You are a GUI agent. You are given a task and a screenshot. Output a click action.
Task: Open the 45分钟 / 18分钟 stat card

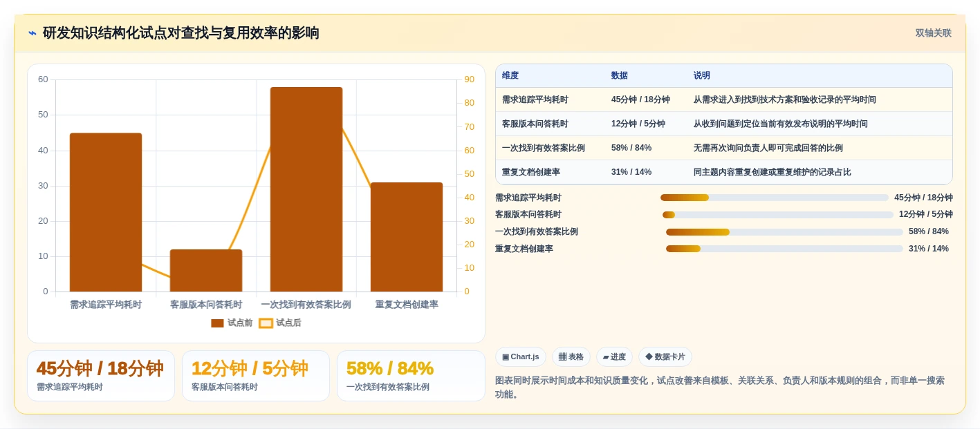point(101,376)
